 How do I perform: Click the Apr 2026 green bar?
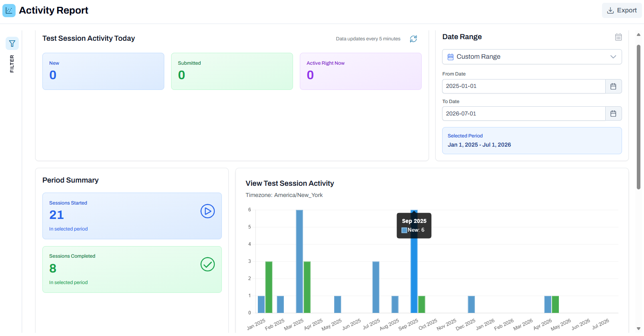555,304
